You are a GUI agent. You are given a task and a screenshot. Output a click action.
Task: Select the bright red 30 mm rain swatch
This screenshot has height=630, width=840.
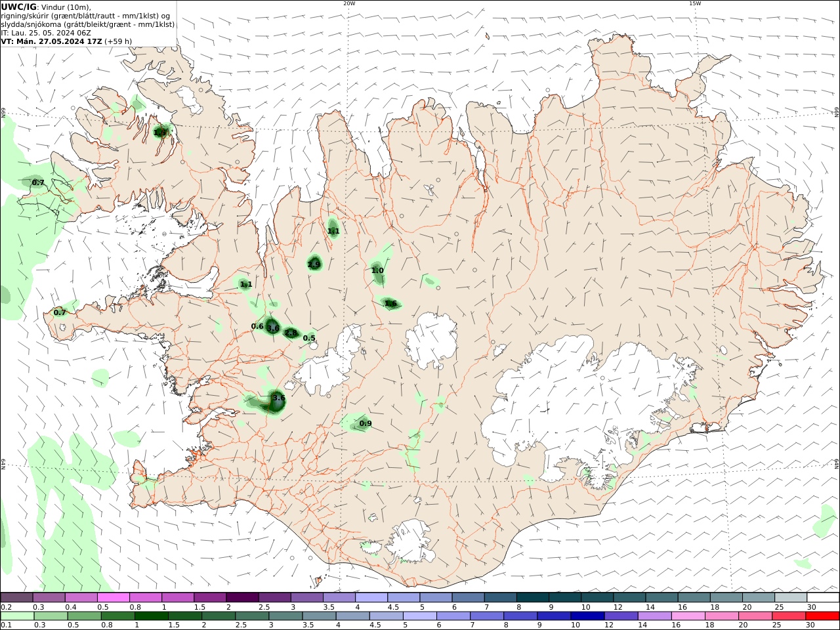pos(823,616)
